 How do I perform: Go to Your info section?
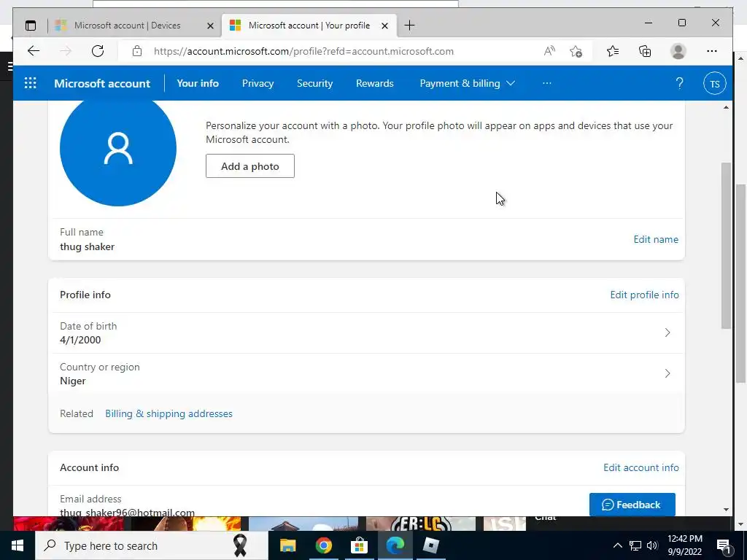(198, 83)
